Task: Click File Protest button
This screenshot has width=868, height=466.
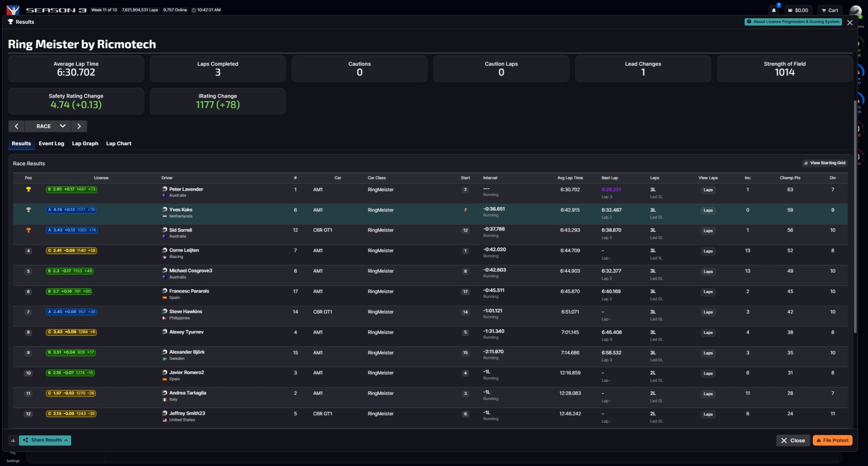Action: (x=832, y=440)
